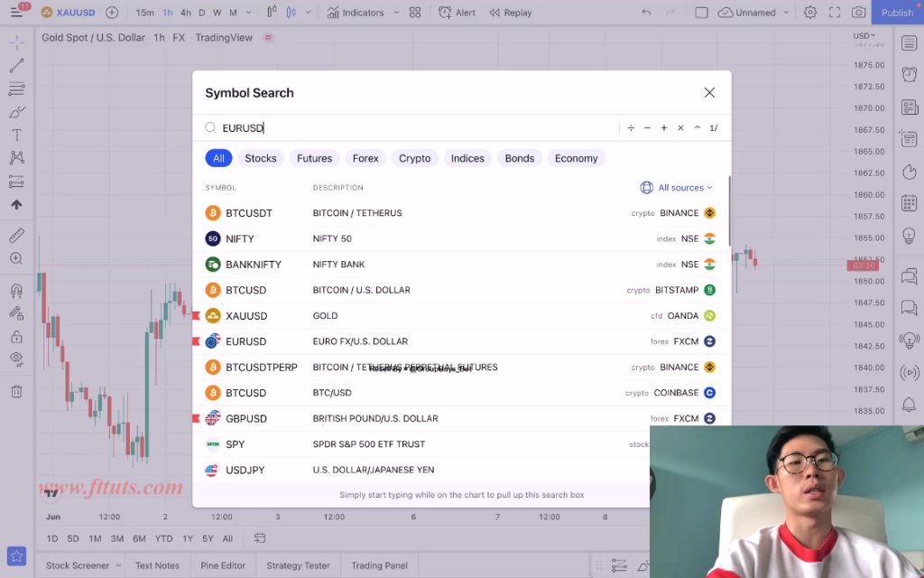Open the go-to-date calendar icon

[260, 538]
